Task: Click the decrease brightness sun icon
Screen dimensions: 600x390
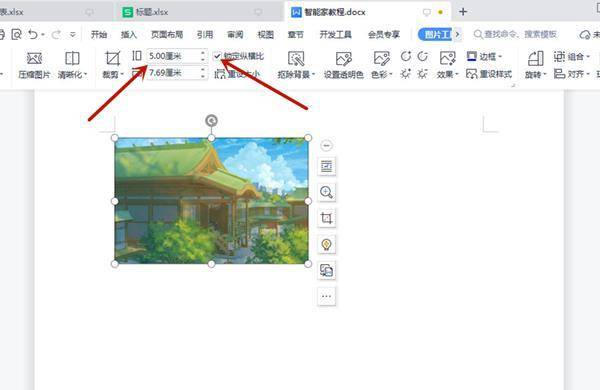Action: pyautogui.click(x=422, y=73)
